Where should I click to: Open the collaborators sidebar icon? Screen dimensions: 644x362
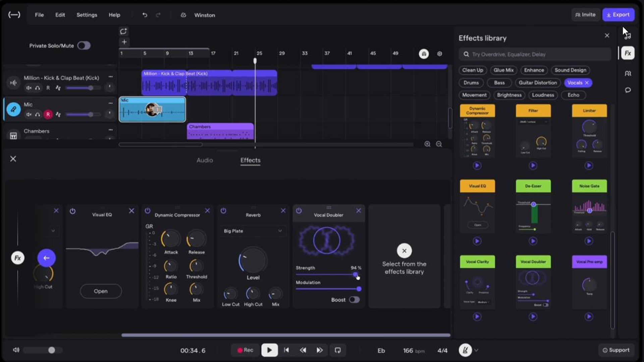tap(628, 73)
